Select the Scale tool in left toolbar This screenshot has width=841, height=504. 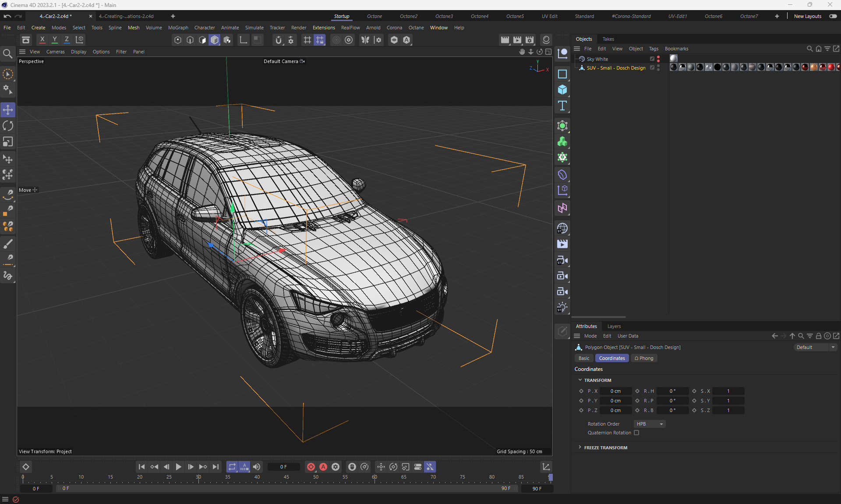(8, 142)
